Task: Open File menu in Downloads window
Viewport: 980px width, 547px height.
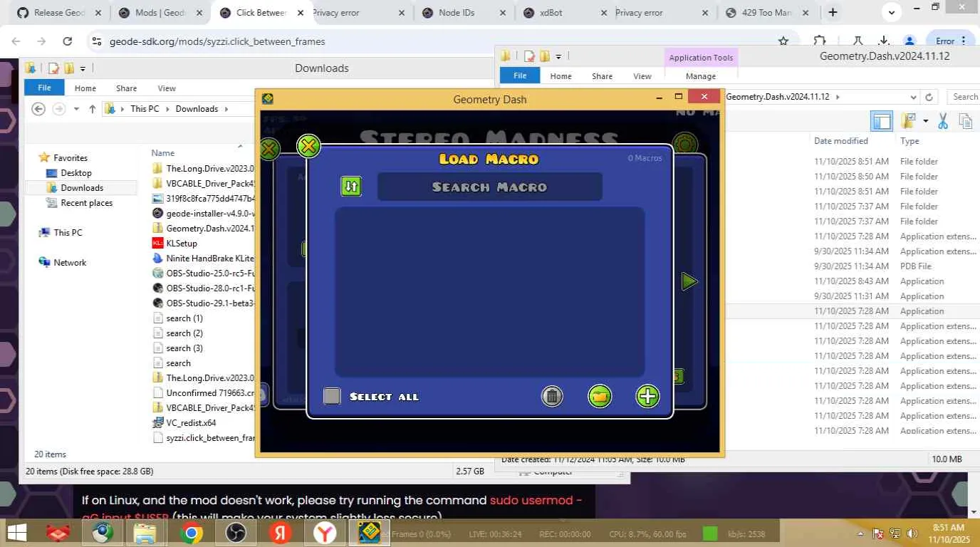Action: pos(44,88)
